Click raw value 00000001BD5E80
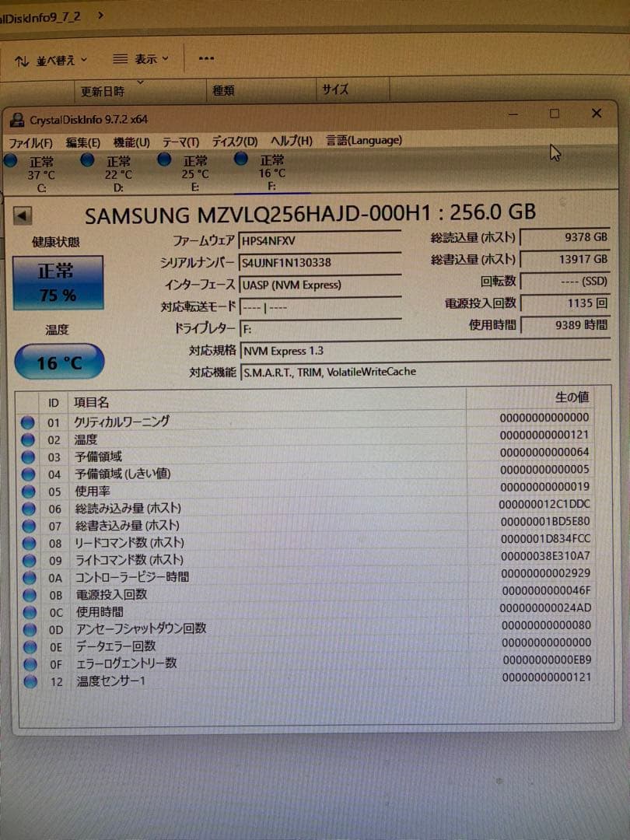 point(544,521)
